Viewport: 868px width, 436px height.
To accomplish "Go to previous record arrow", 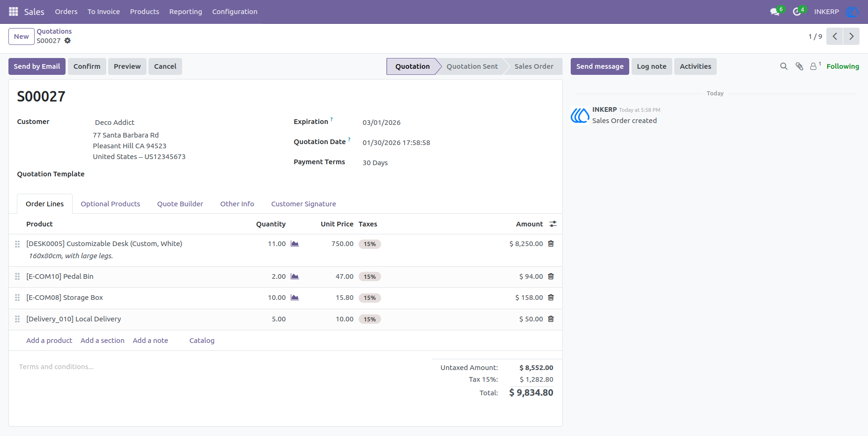I will [x=835, y=36].
